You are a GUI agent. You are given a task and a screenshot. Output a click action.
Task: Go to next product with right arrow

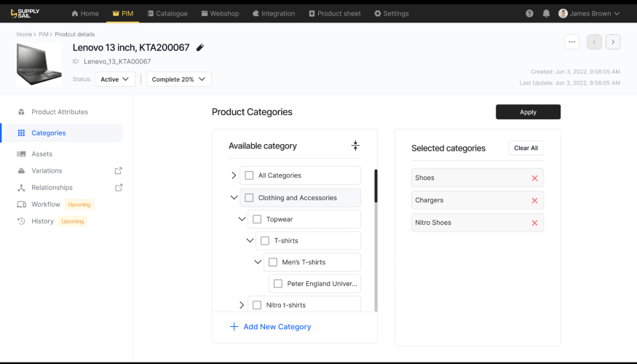[x=613, y=41]
